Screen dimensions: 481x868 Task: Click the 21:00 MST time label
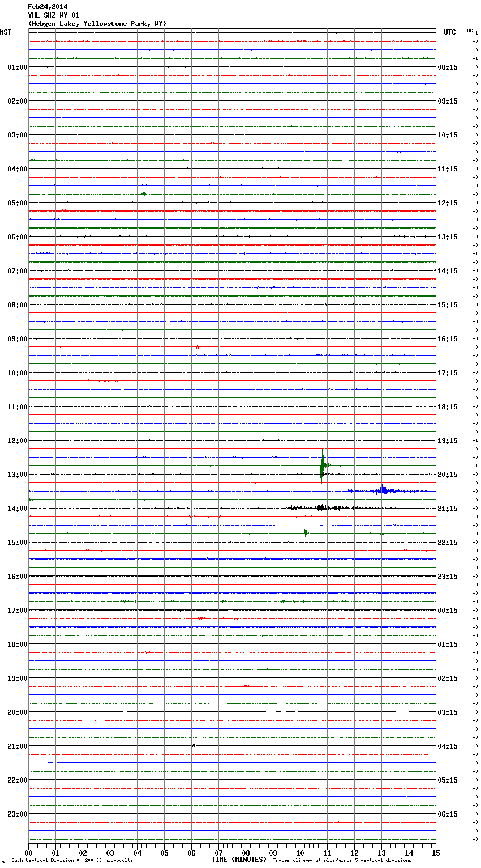pos(17,746)
